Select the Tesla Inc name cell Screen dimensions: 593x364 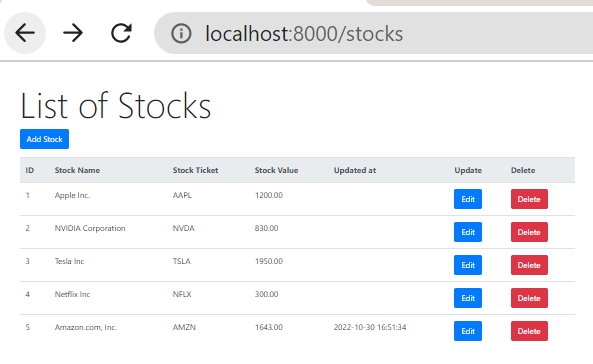pos(69,261)
